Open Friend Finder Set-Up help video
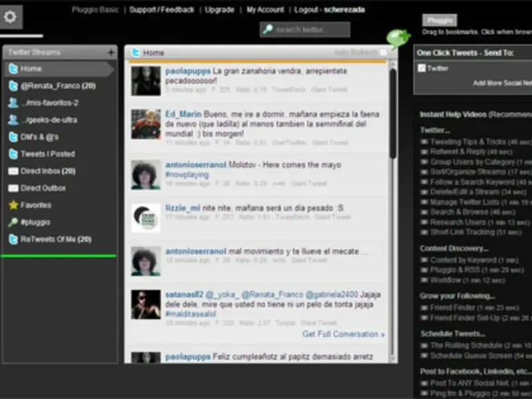532x399 pixels. [x=481, y=318]
